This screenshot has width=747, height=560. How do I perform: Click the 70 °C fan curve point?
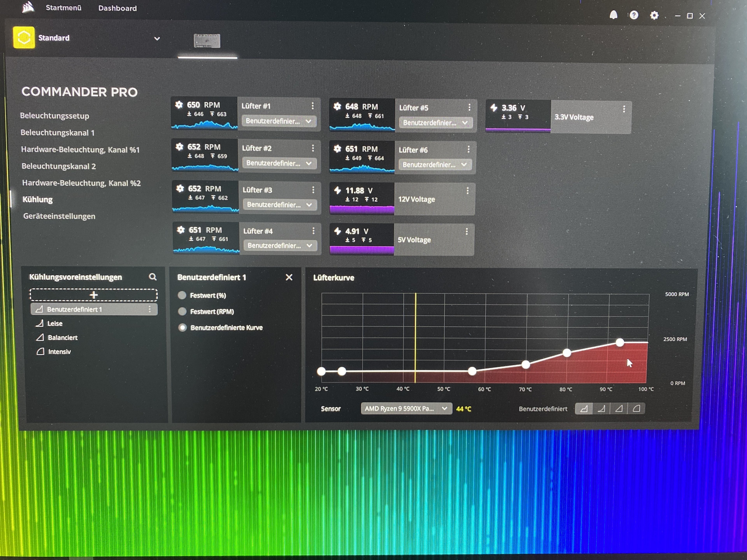[x=525, y=364]
